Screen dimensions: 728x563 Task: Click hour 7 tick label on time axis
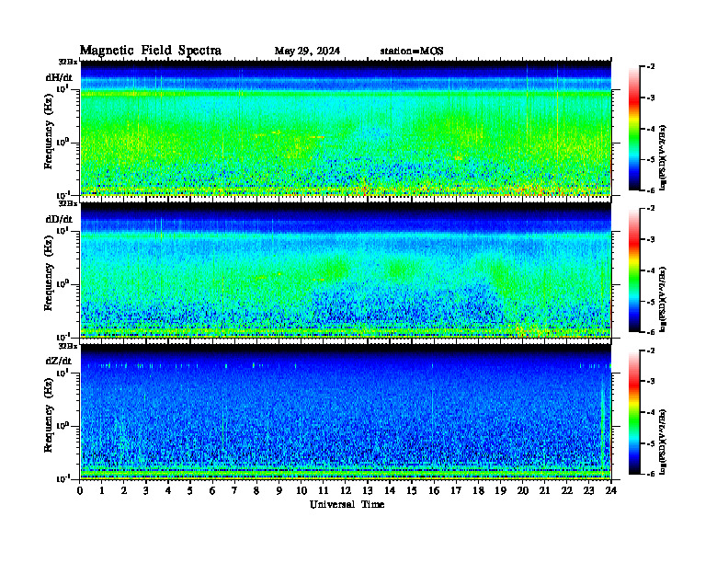click(x=234, y=491)
